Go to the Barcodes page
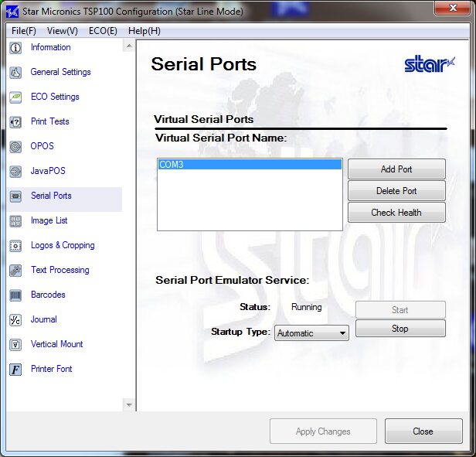Image resolution: width=476 pixels, height=457 pixels. click(48, 295)
